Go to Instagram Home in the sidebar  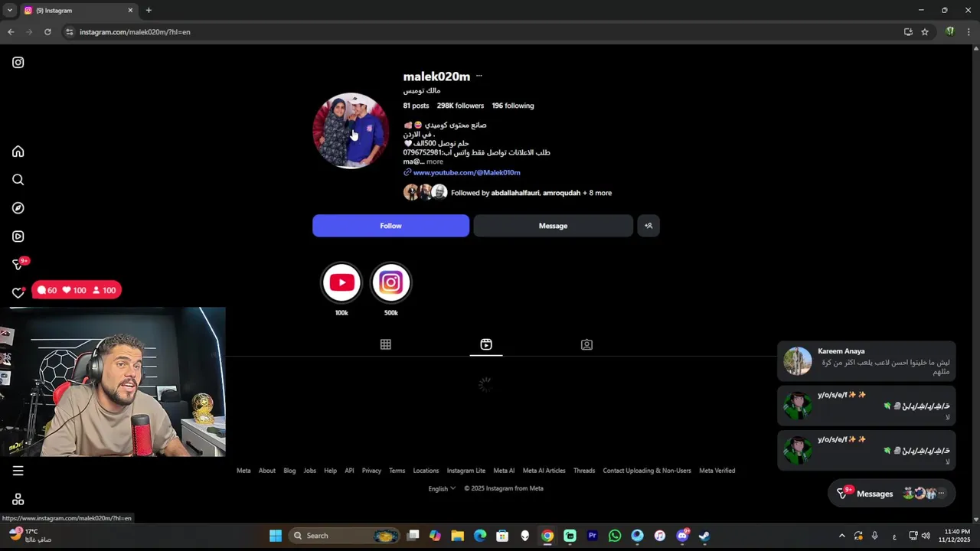[x=18, y=152]
